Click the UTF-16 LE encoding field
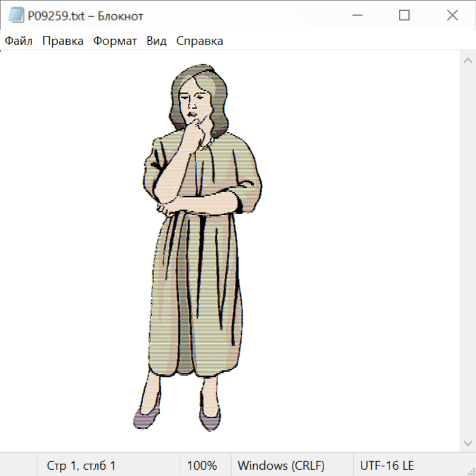The image size is (476, 476). coord(387,466)
